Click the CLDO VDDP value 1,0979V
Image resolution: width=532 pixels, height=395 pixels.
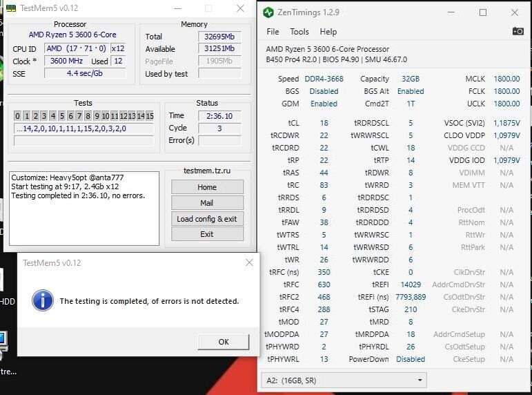(506, 135)
